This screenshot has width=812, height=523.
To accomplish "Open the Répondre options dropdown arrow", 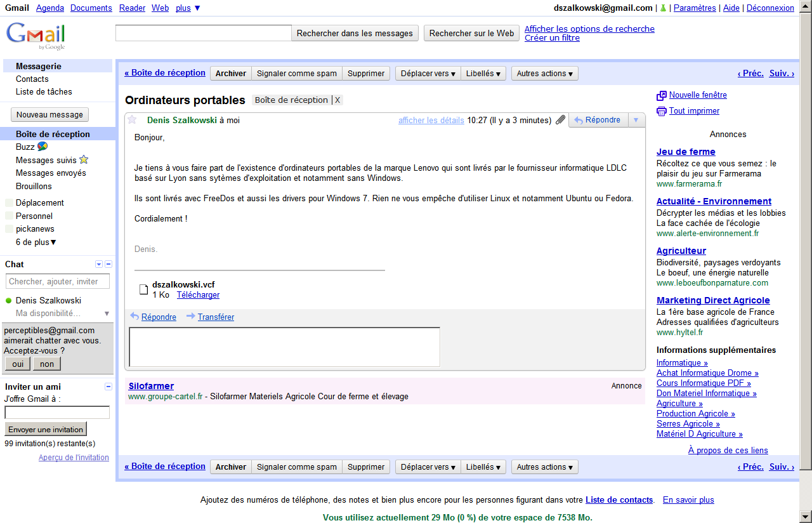I will click(x=636, y=120).
